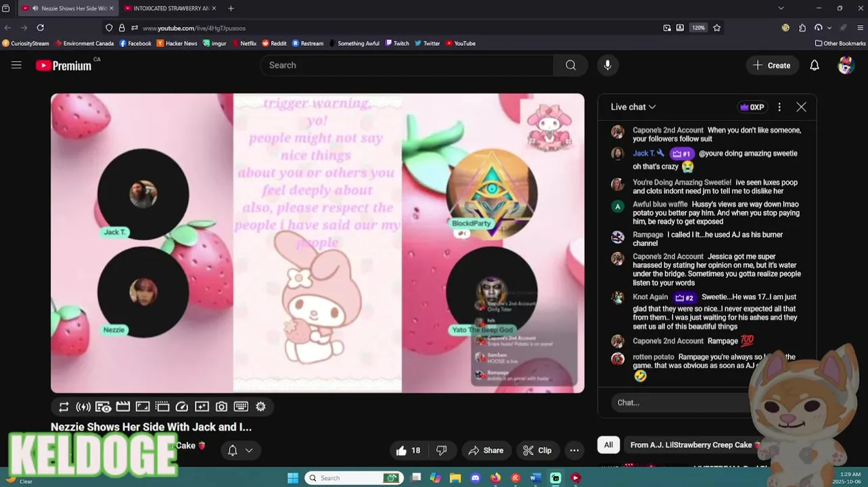Viewport: 868px width, 487px height.
Task: Reload the page with the refresh icon
Action: point(40,28)
